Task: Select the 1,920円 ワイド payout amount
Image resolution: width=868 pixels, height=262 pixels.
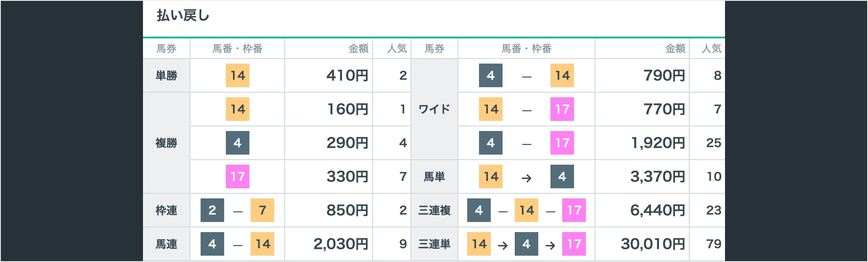Action: point(658,143)
